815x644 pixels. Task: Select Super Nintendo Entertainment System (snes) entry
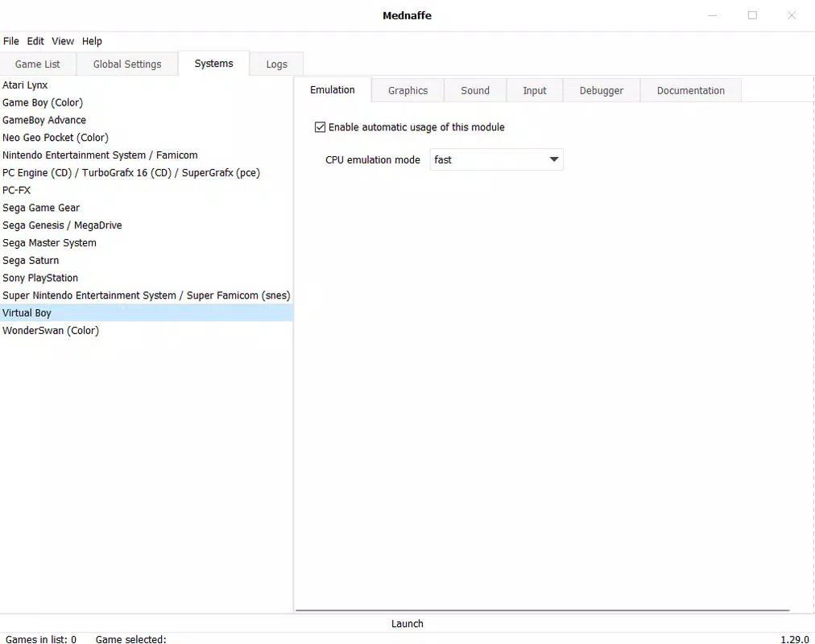tap(147, 295)
